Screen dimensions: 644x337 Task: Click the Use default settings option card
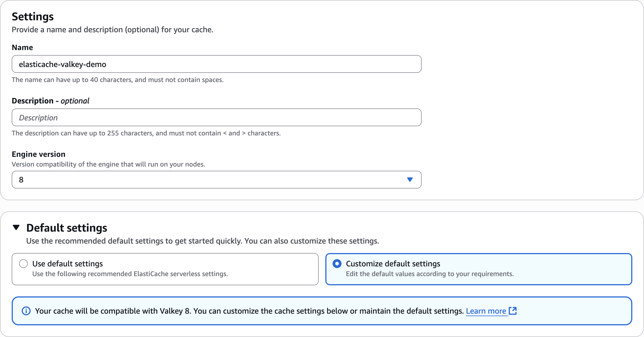(x=165, y=269)
